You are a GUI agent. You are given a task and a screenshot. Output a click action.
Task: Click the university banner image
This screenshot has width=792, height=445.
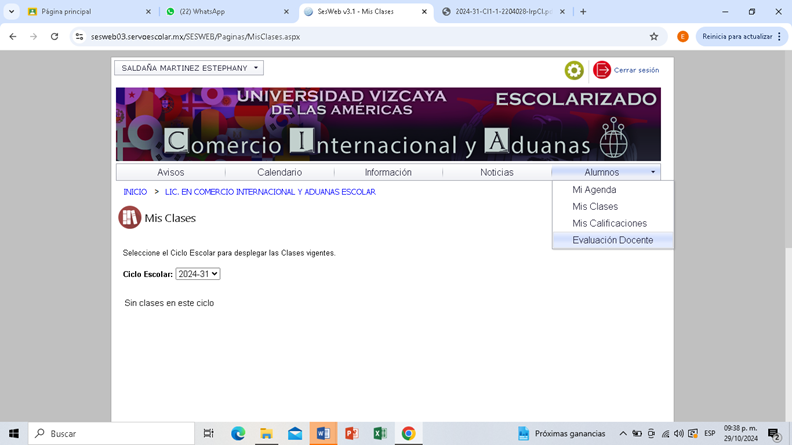388,124
